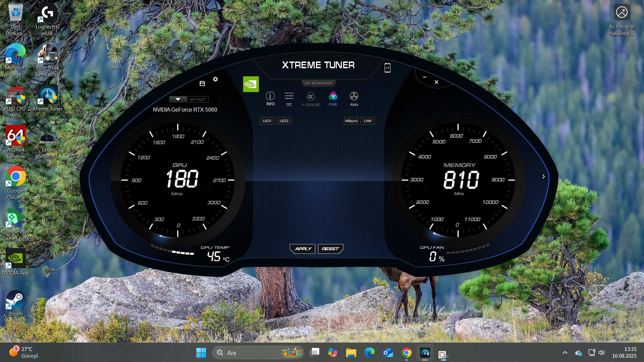Select the NVIDIA App desktop shortcut
This screenshot has width=644, height=362.
15,262
